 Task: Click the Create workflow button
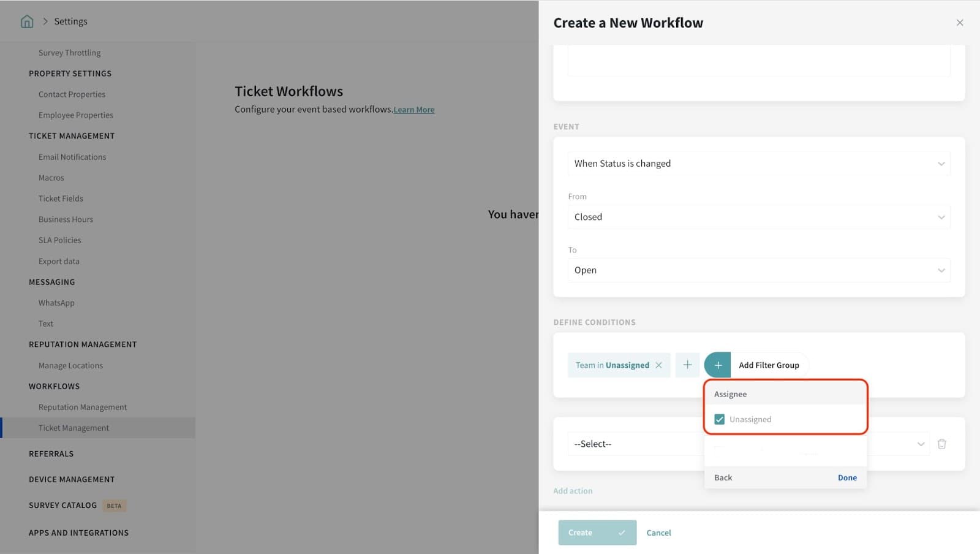click(x=597, y=533)
